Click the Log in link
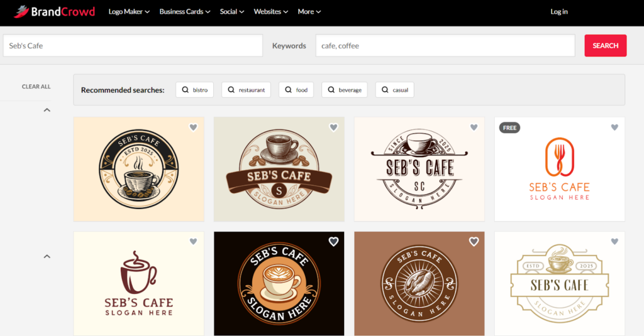Screen dimensions: 644x336 tap(558, 11)
